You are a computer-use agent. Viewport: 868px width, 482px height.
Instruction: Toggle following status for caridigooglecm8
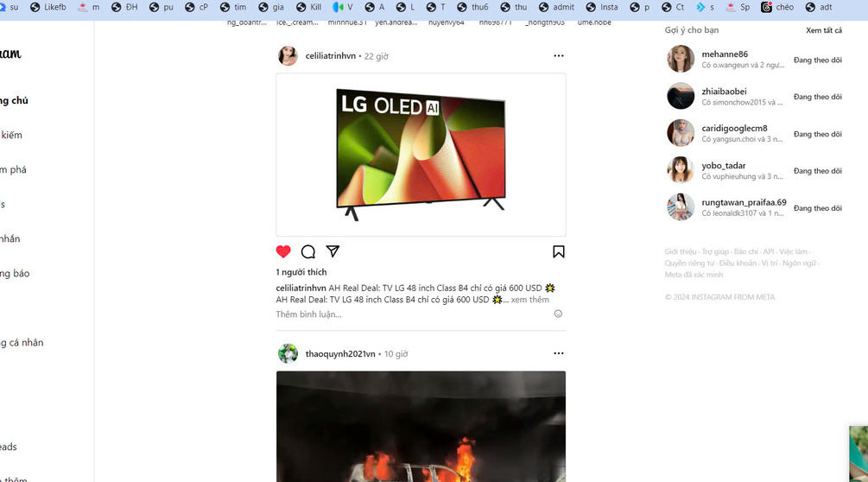[x=818, y=134]
